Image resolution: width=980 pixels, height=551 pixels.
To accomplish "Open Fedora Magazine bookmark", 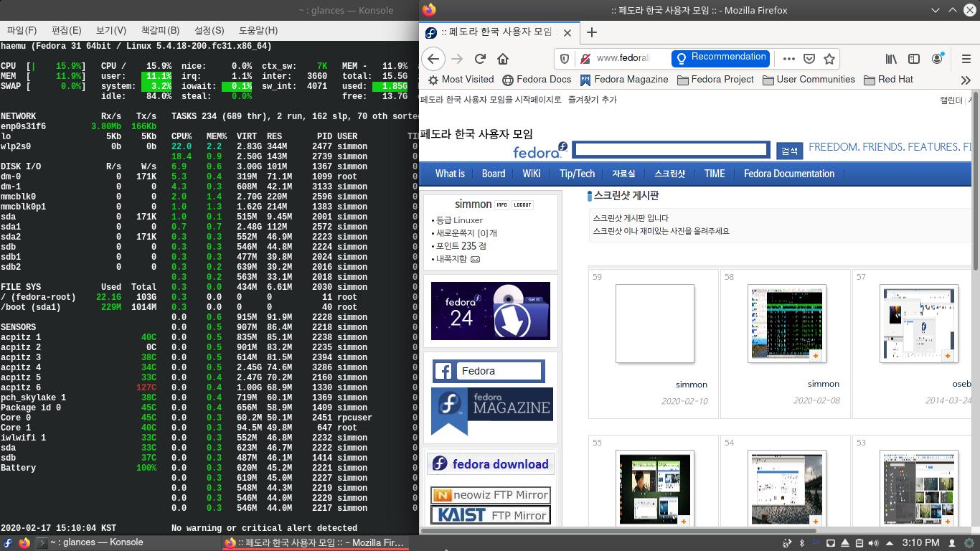I will (624, 80).
